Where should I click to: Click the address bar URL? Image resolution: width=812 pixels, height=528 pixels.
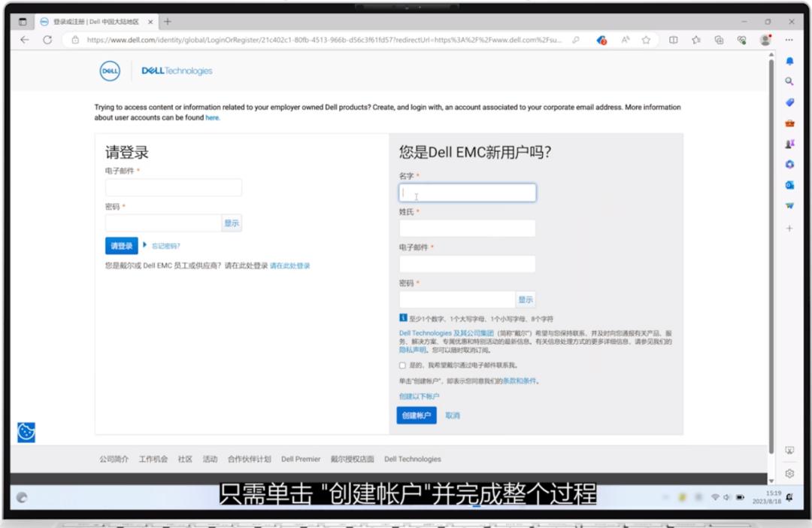coord(324,40)
